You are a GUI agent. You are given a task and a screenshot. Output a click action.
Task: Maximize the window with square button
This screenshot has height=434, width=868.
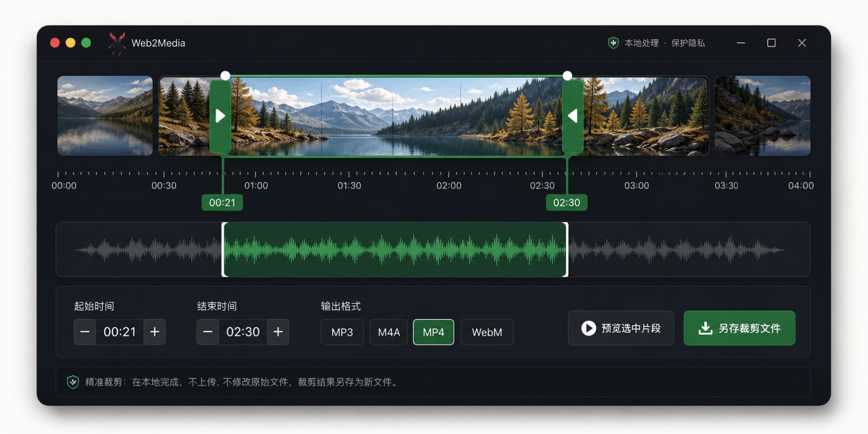(771, 43)
